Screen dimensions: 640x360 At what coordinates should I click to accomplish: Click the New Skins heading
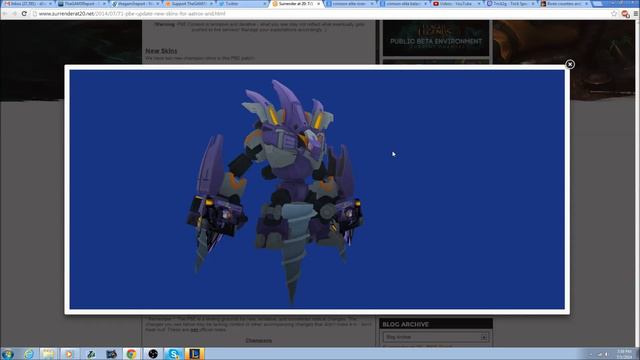pos(161,51)
